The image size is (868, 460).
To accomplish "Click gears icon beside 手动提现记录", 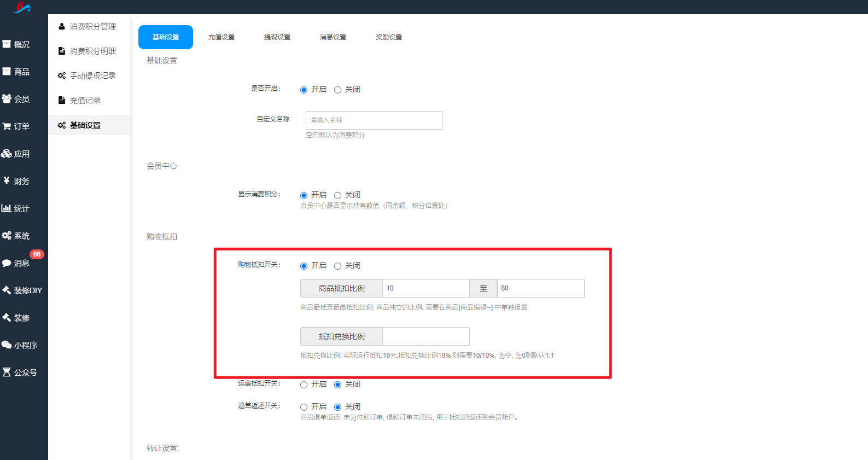I will tap(62, 75).
